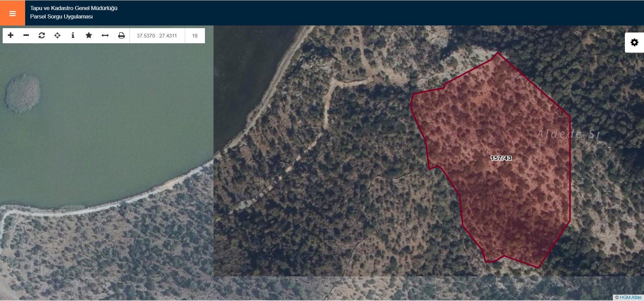
Task: Choose the distance measure arrow tool
Action: point(105,35)
